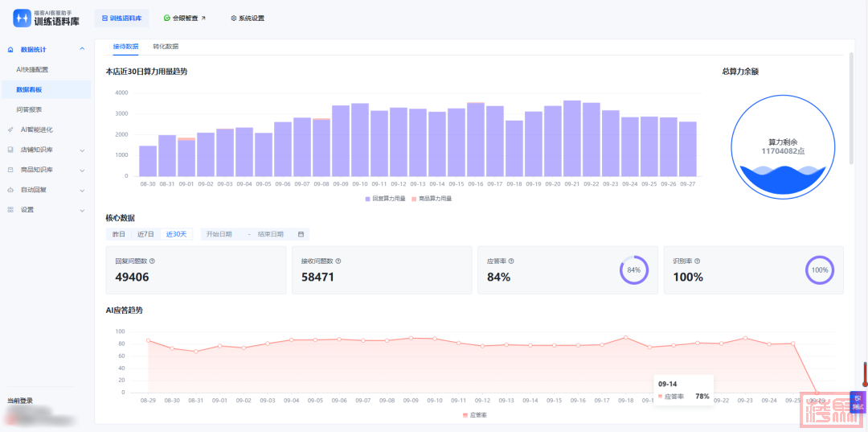Open the 系统设置 top menu
The height and width of the screenshot is (432, 868).
tap(247, 18)
